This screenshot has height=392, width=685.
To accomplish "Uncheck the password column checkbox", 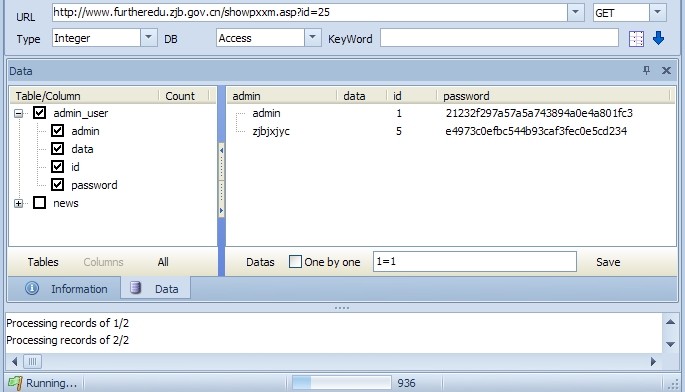I will (57, 184).
